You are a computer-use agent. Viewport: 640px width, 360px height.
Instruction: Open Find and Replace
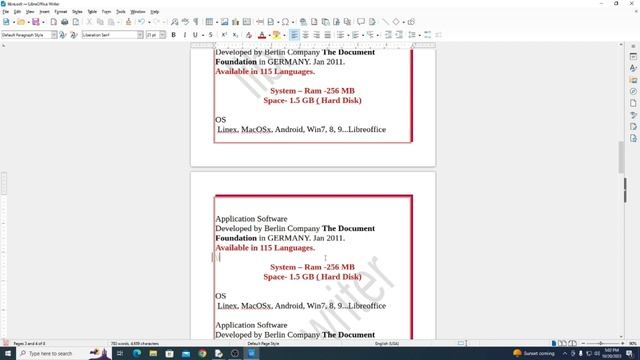click(174, 22)
